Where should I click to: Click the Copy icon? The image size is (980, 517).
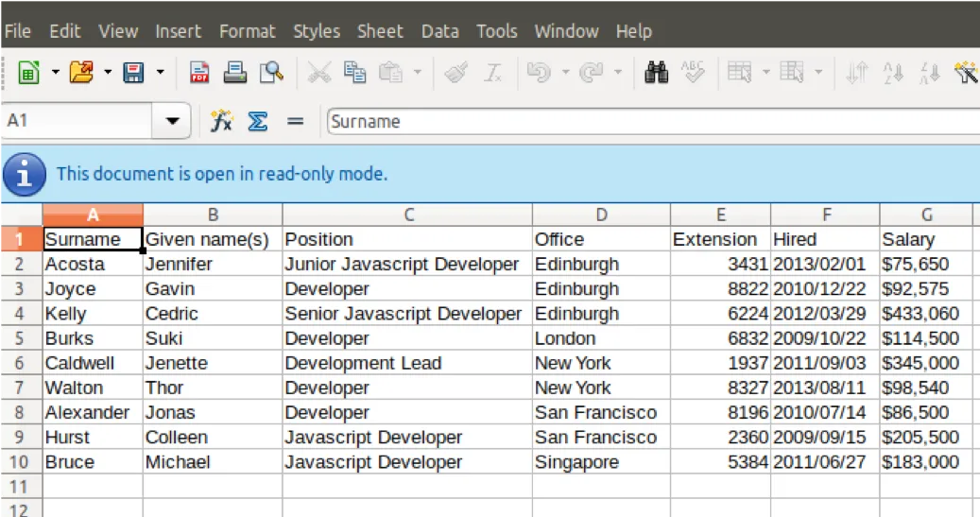click(x=354, y=73)
